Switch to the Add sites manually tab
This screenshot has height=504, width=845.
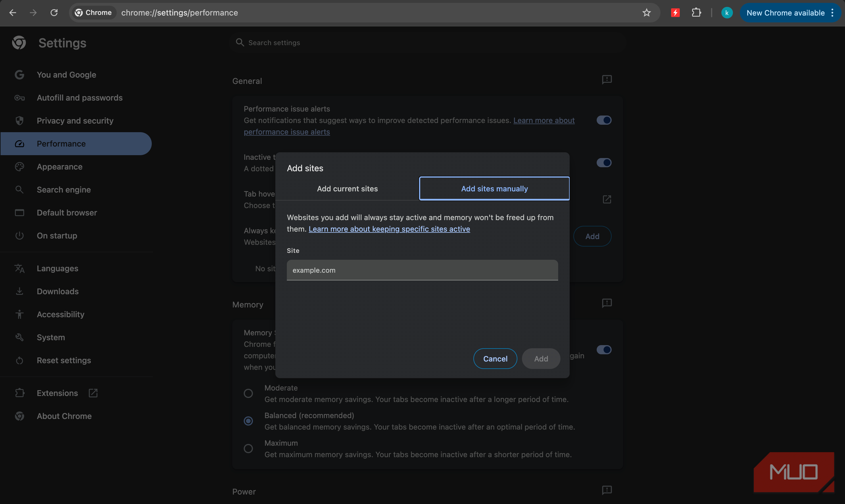coord(494,188)
